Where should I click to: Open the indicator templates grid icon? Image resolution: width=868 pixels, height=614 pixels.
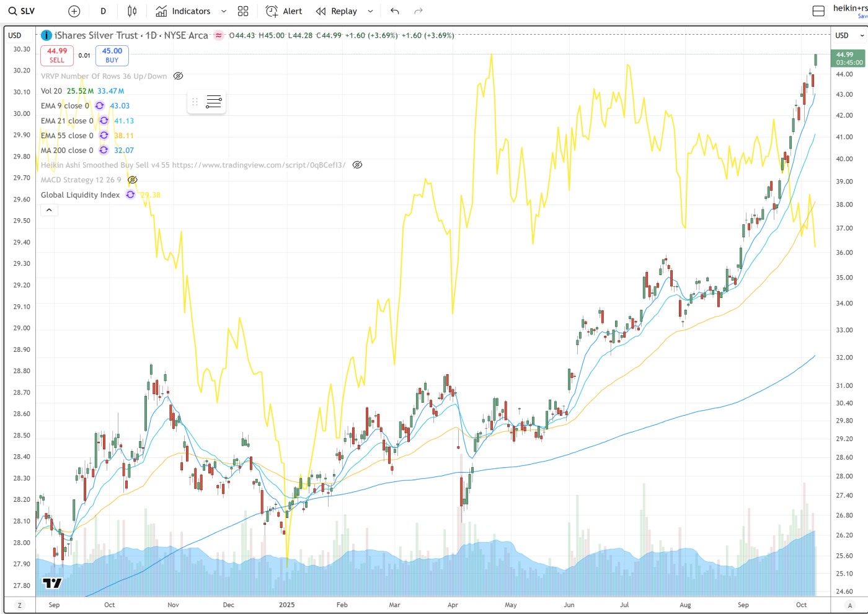pyautogui.click(x=243, y=11)
